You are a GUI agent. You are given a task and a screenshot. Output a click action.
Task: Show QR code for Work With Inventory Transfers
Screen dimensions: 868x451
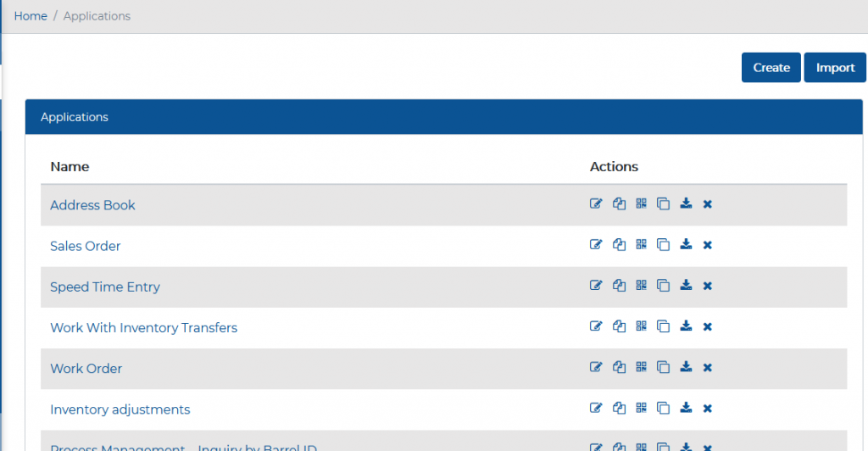coord(641,326)
